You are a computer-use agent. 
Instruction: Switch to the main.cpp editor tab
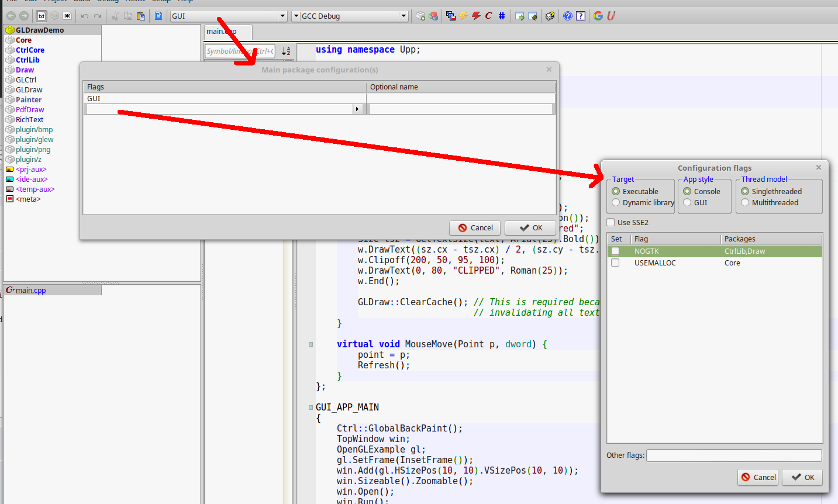[222, 32]
